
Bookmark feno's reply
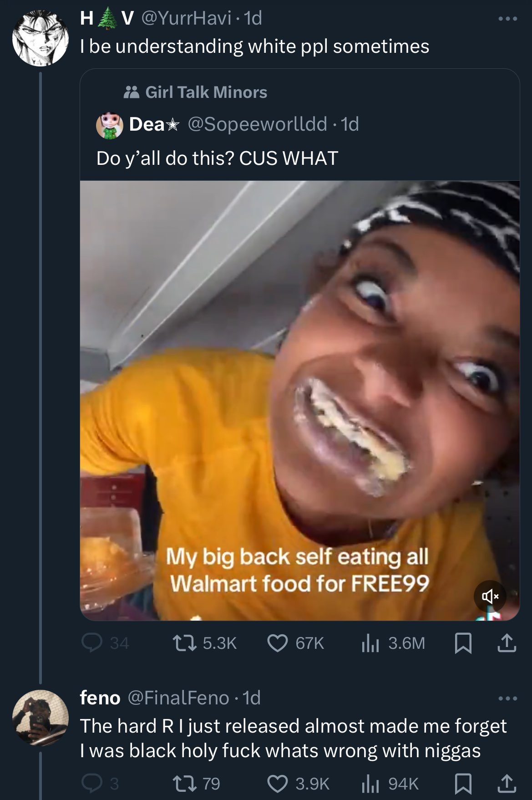463,783
